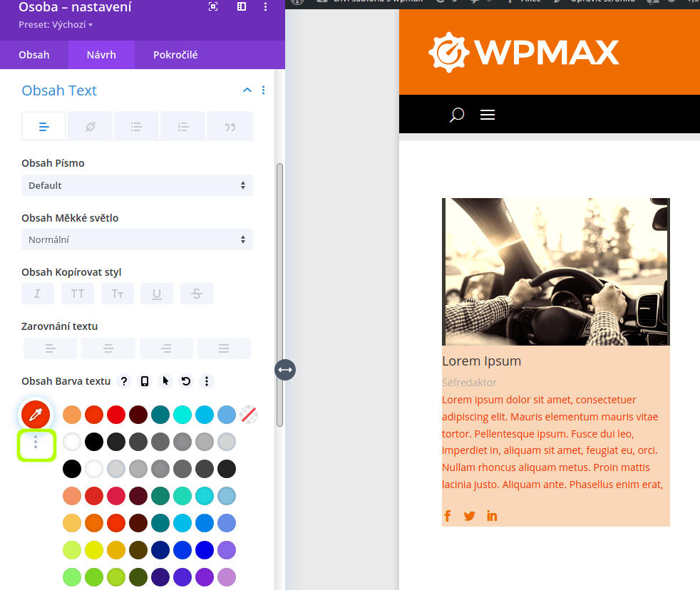Screen dimensions: 700x590
Task: Click the panel width handle with horizontal arrows
Action: click(x=285, y=370)
